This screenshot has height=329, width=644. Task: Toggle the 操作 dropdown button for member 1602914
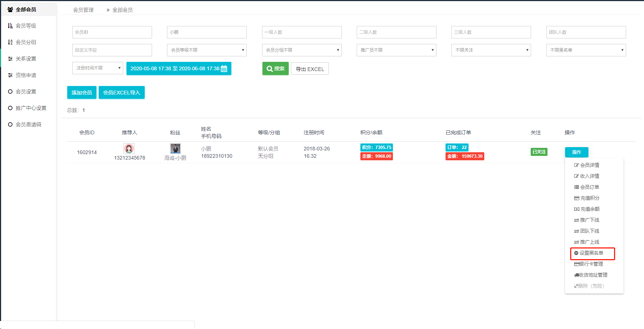(x=577, y=152)
